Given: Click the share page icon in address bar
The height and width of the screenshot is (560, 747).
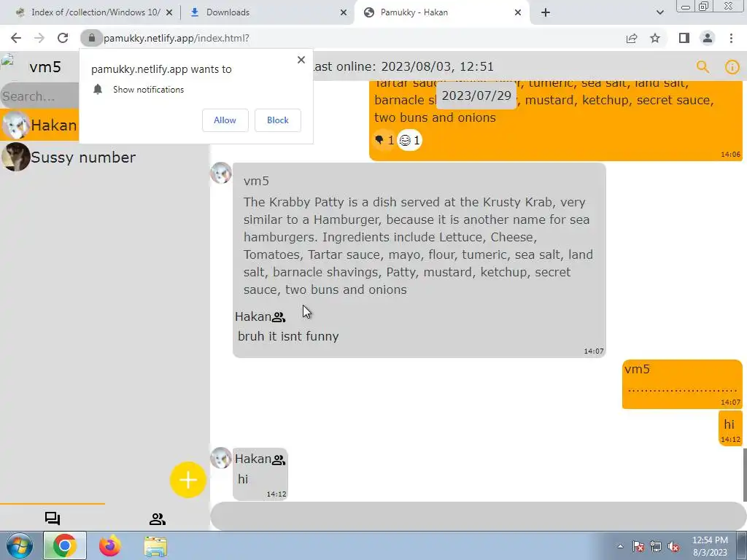Looking at the screenshot, I should (x=632, y=38).
